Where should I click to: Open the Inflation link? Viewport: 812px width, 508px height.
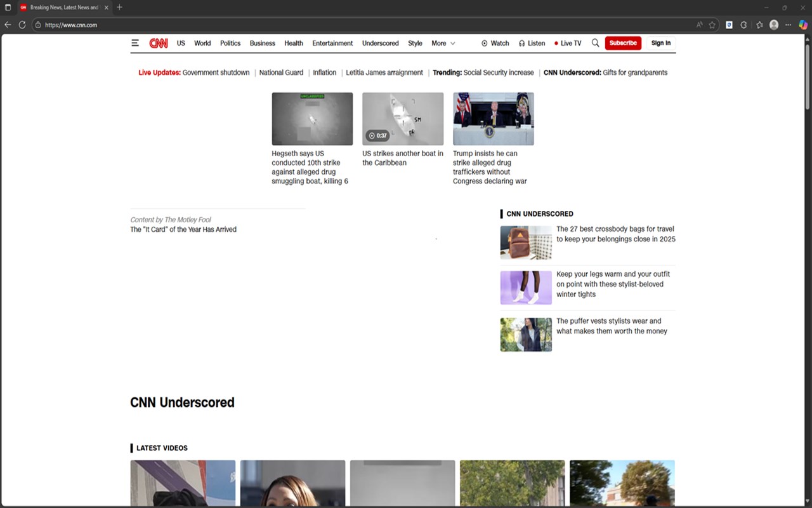tap(325, 72)
